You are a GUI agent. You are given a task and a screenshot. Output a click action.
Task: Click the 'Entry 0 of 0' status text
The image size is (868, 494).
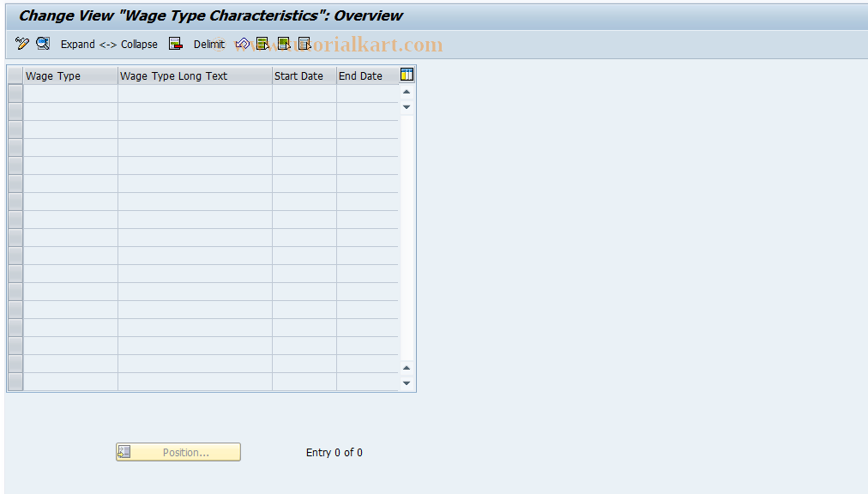pyautogui.click(x=335, y=453)
